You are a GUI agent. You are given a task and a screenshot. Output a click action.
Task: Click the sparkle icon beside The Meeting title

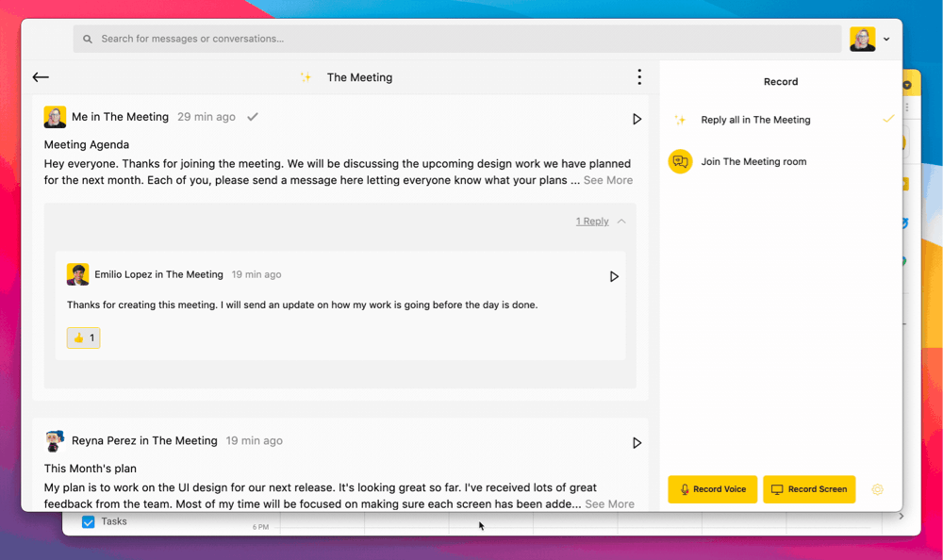(306, 77)
